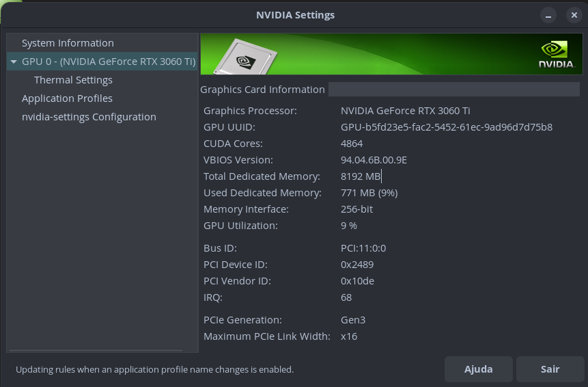Viewport: 588px width, 387px height.
Task: Click the Ajuda help button
Action: (478, 369)
